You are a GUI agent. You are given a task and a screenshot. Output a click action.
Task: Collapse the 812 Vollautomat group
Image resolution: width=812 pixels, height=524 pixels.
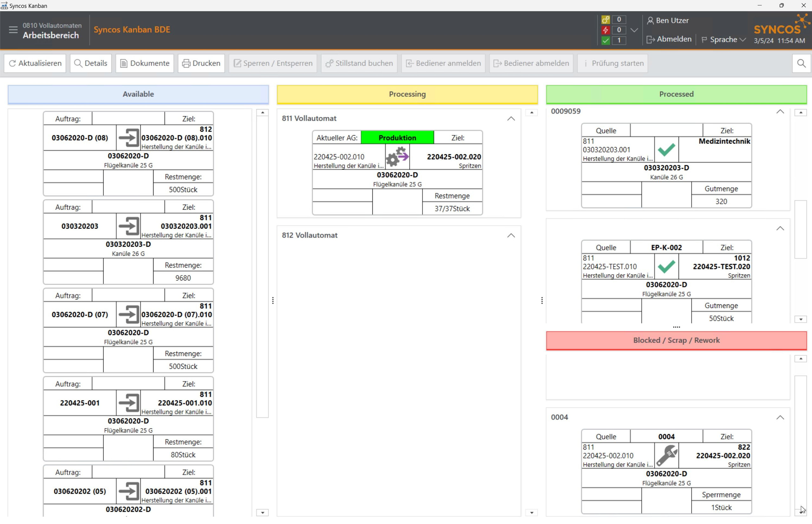pos(511,236)
